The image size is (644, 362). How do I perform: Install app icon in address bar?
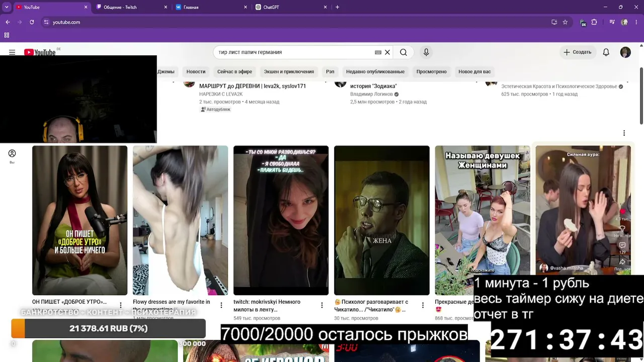point(554,22)
